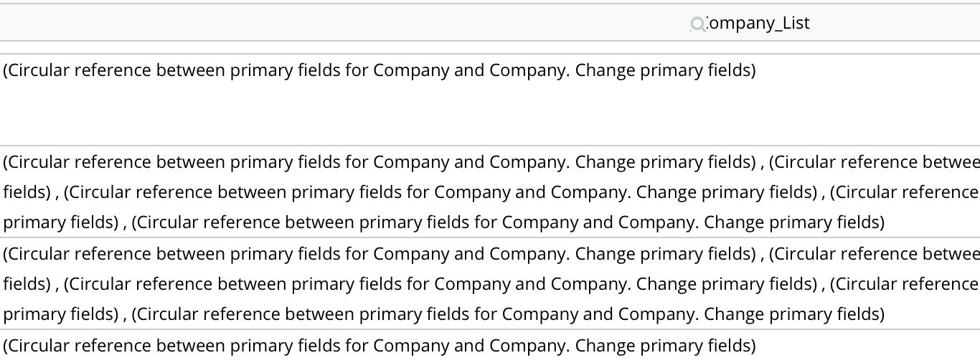Select the middle line of the third row
This screenshot has height=363, width=980.
[491, 284]
